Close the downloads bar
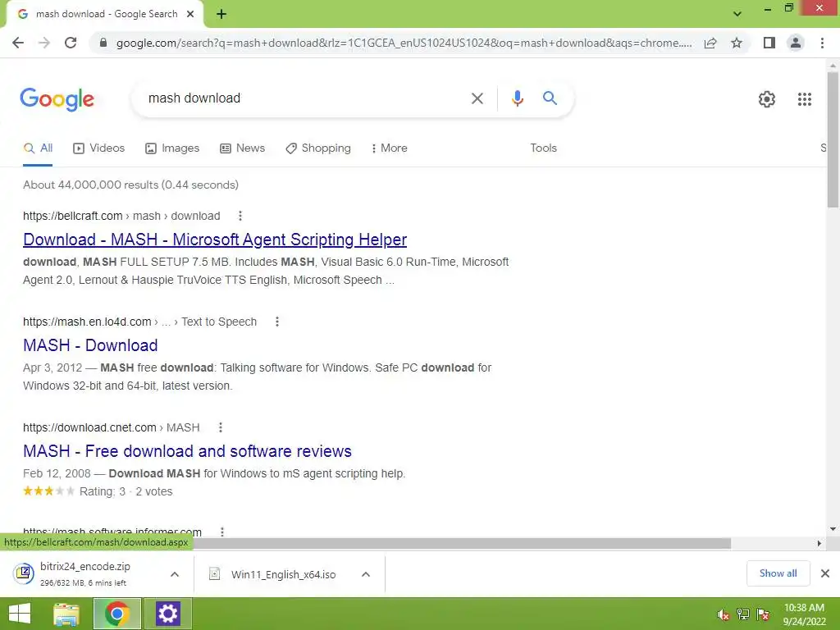The image size is (840, 630). (825, 573)
